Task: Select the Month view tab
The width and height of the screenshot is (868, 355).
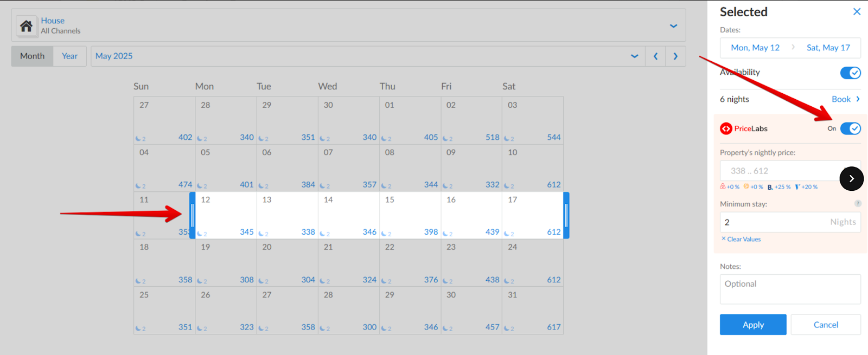Action: pyautogui.click(x=32, y=56)
